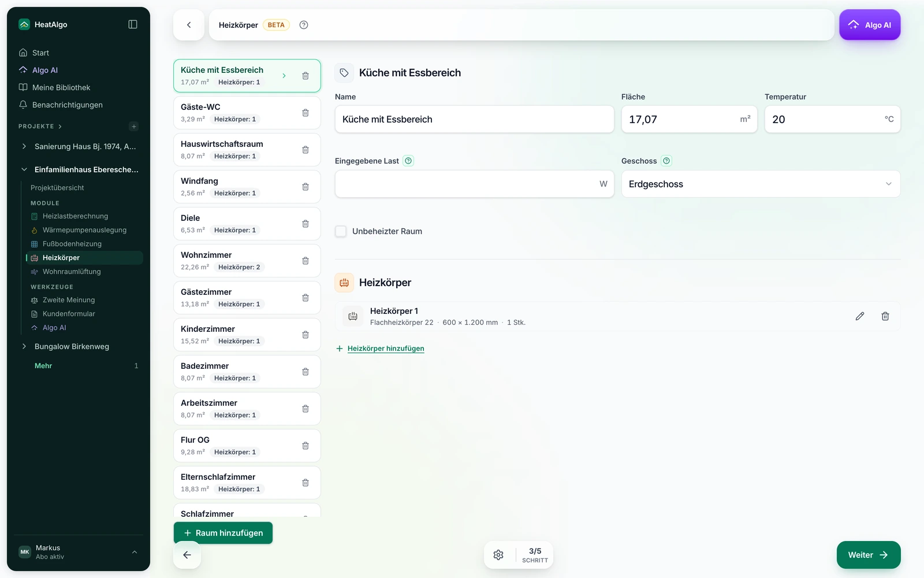
Task: Launch the purple Algo AI button
Action: click(x=870, y=25)
